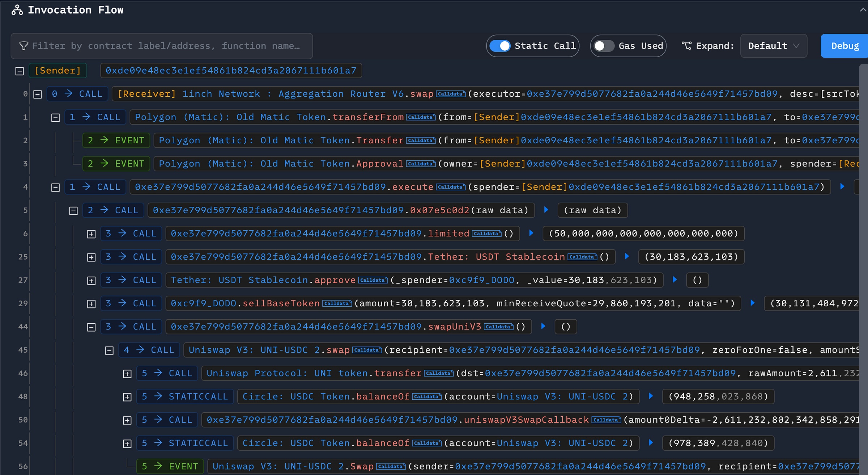The height and width of the screenshot is (475, 868).
Task: Disable the Static Call toggle
Action: [500, 46]
